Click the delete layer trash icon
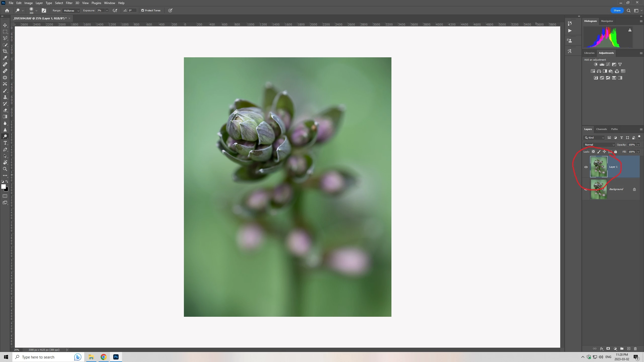The image size is (644, 362). [635, 349]
